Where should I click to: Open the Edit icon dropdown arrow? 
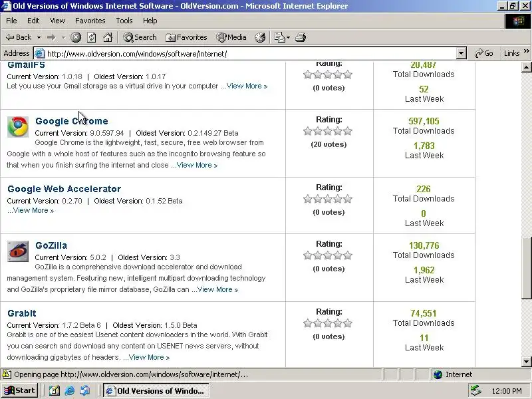(x=288, y=37)
